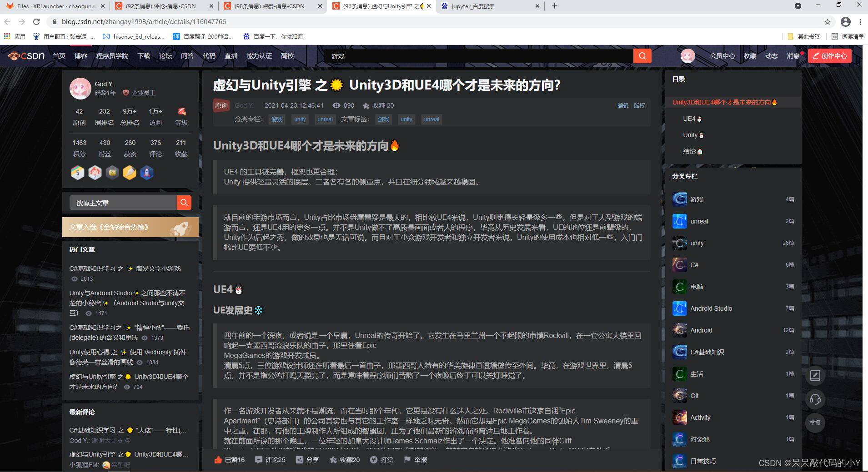Click the round 举报 floating button
This screenshot has height=472, width=868.
(815, 423)
